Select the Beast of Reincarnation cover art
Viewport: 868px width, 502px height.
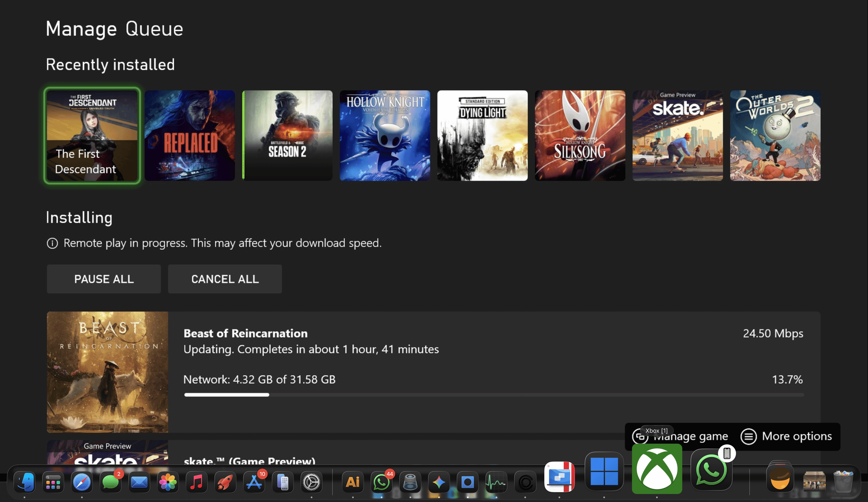(107, 372)
